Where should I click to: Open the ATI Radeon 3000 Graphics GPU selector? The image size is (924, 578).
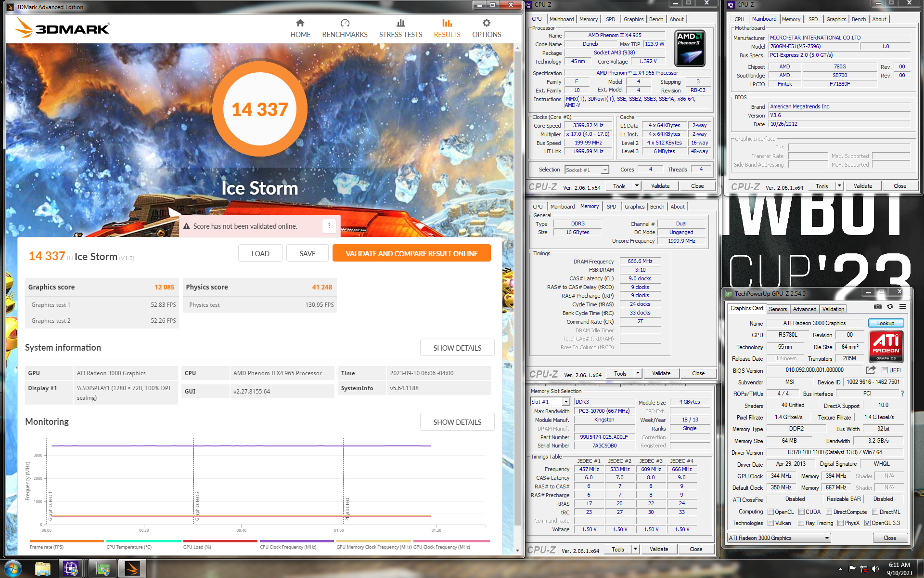tap(779, 538)
